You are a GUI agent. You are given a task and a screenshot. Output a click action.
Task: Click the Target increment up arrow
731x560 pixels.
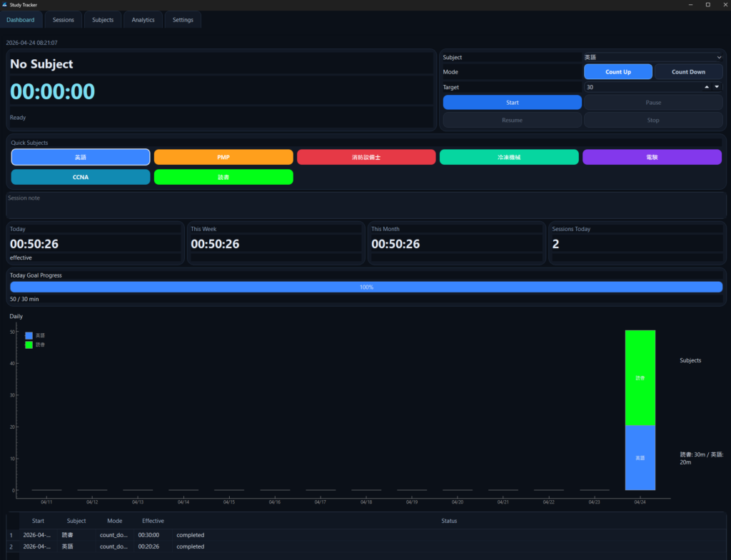[707, 87]
